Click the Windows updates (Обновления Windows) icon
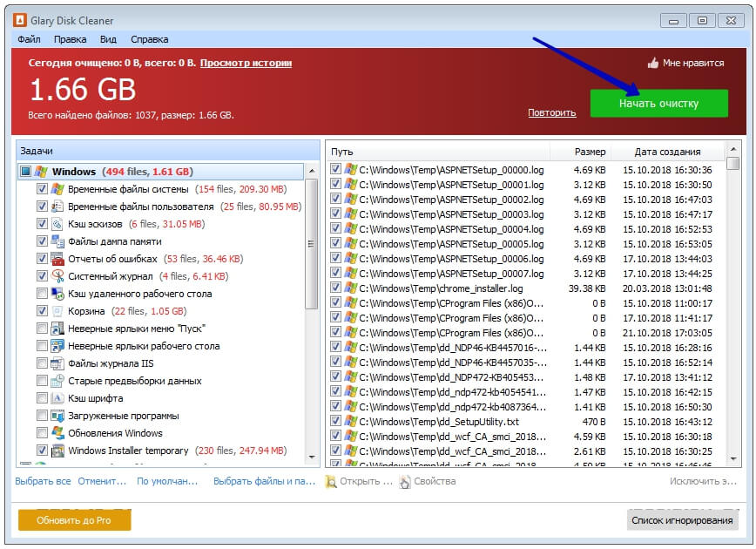 (57, 433)
